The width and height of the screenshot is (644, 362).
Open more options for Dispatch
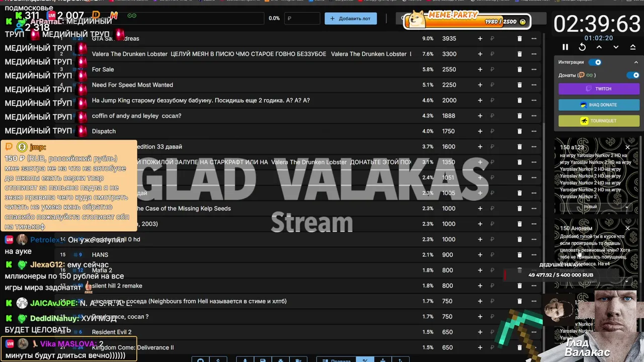(534, 131)
